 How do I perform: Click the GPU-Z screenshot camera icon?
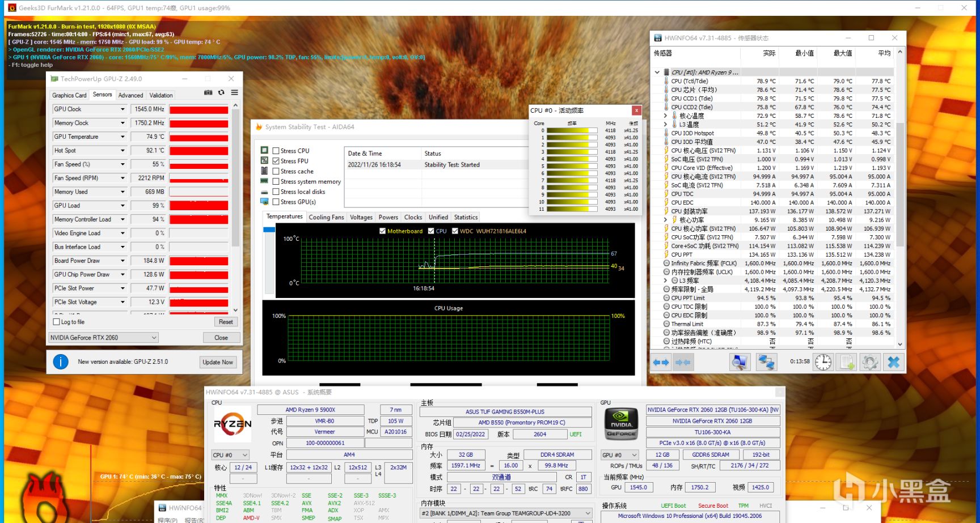coord(208,92)
